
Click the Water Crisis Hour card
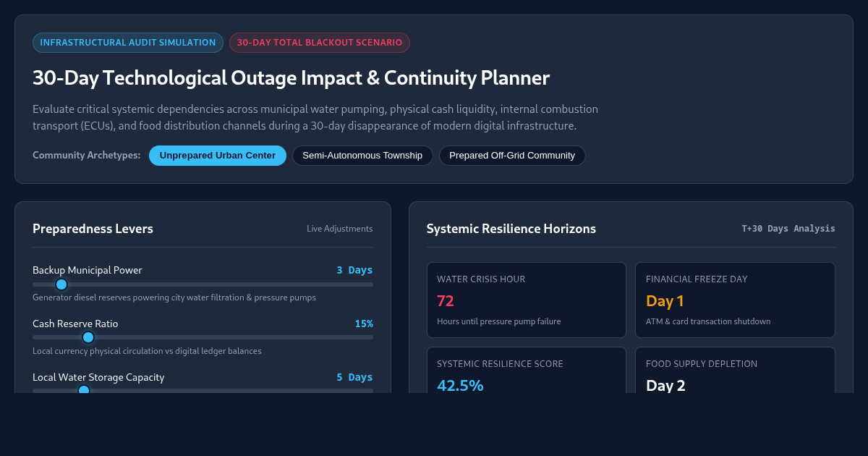click(x=527, y=300)
